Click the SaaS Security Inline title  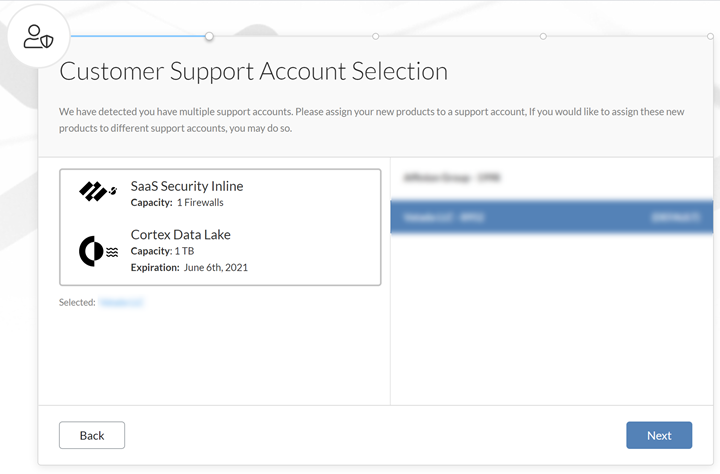coord(187,186)
